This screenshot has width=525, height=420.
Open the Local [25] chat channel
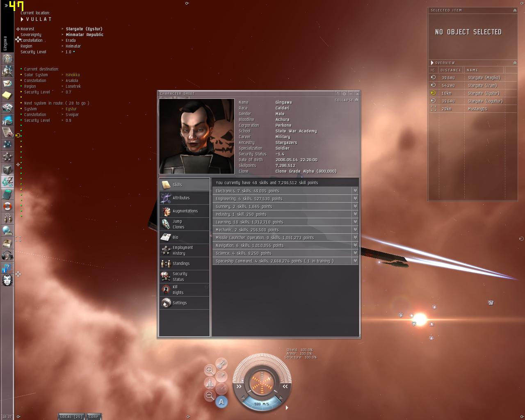tap(71, 416)
